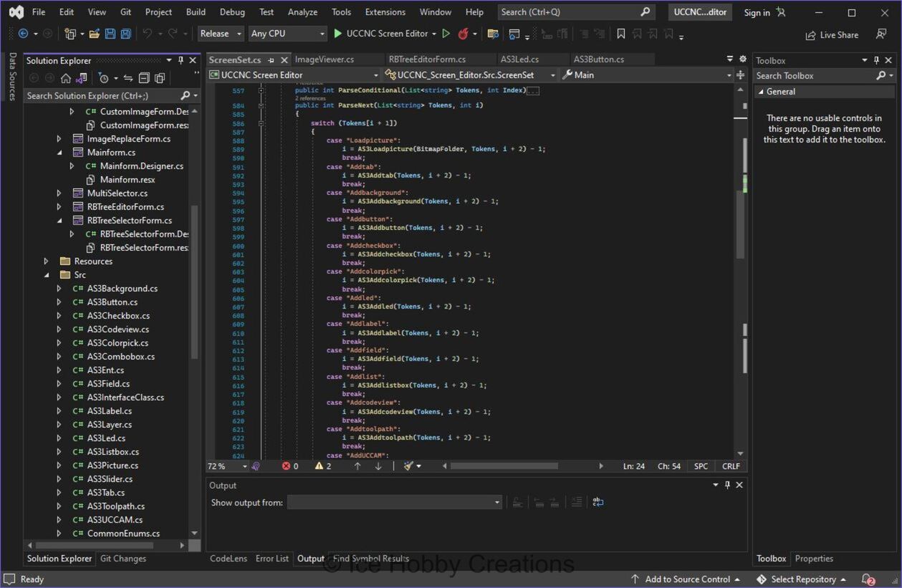Open the Build menu

pyautogui.click(x=196, y=12)
